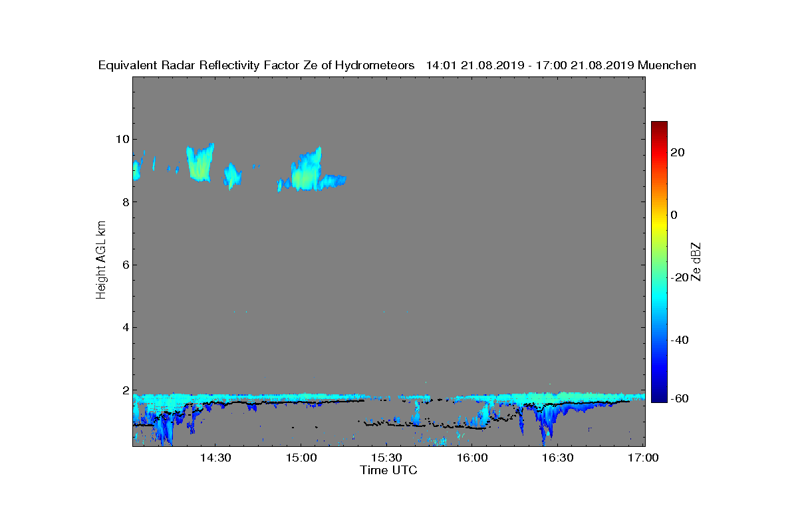Image resolution: width=798 pixels, height=532 pixels.
Task: Click the plot title text
Action: (397, 65)
